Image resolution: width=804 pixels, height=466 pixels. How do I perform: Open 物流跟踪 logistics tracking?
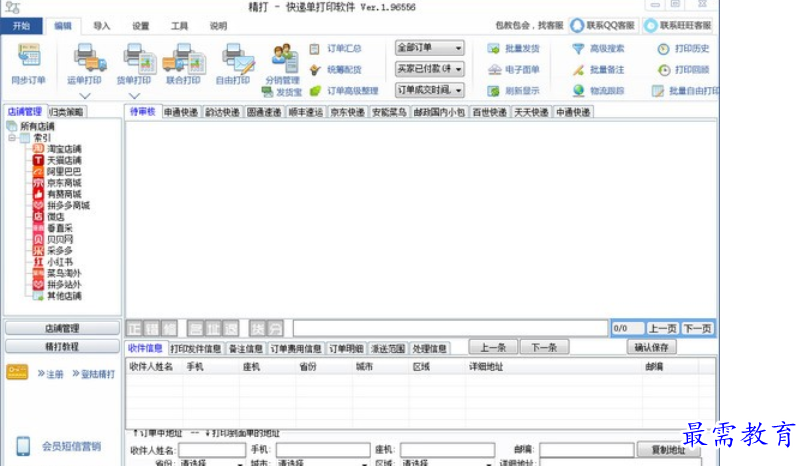pos(598,91)
